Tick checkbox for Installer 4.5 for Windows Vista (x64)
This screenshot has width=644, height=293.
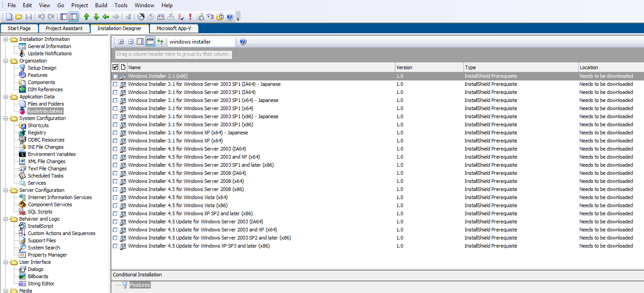click(115, 197)
